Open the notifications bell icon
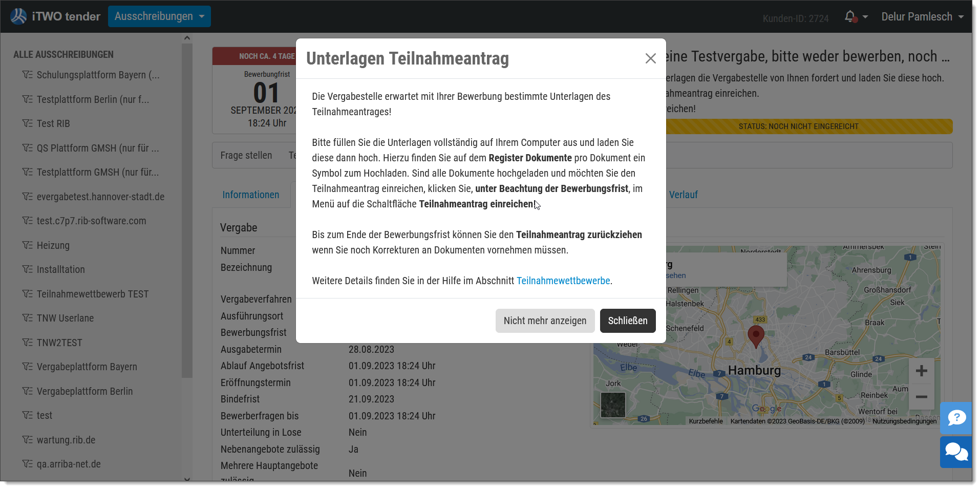The image size is (980, 489). pos(850,17)
